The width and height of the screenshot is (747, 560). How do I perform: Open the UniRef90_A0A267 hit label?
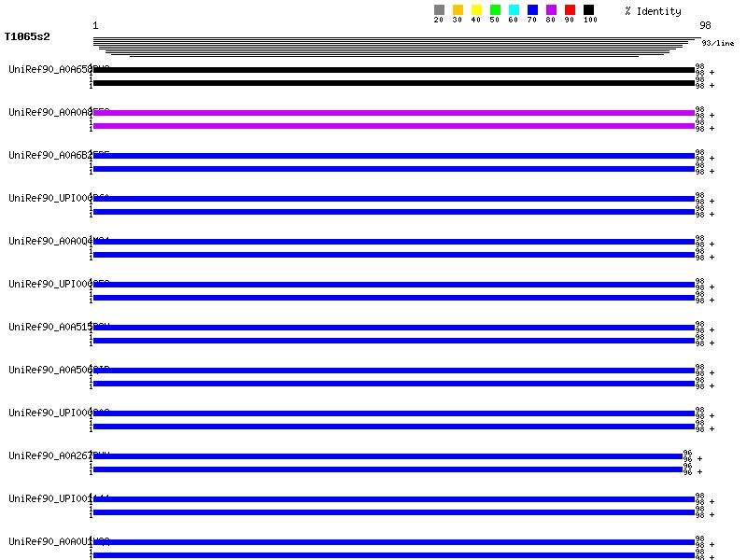(x=58, y=455)
